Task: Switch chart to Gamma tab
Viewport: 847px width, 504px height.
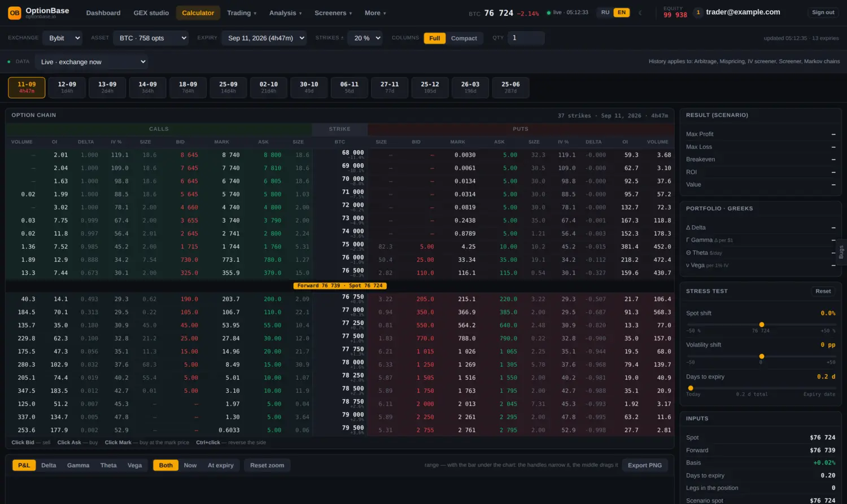Action: coord(78,466)
